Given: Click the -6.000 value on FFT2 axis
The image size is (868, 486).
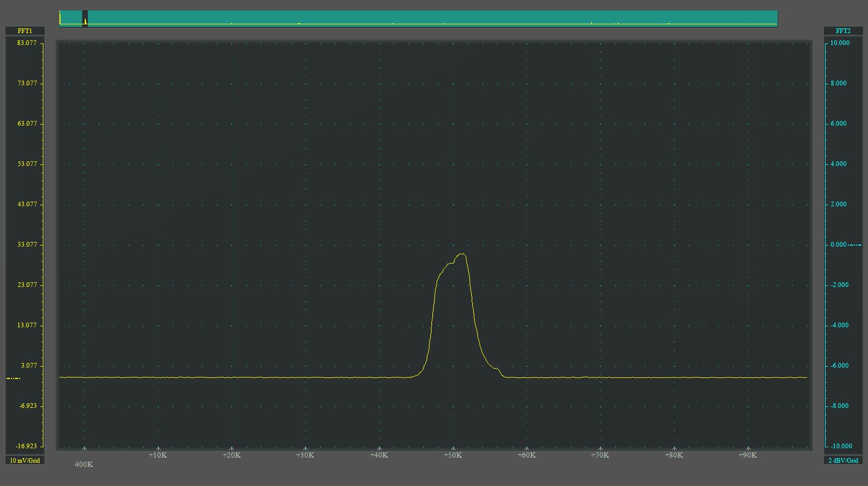Looking at the screenshot, I should [840, 366].
